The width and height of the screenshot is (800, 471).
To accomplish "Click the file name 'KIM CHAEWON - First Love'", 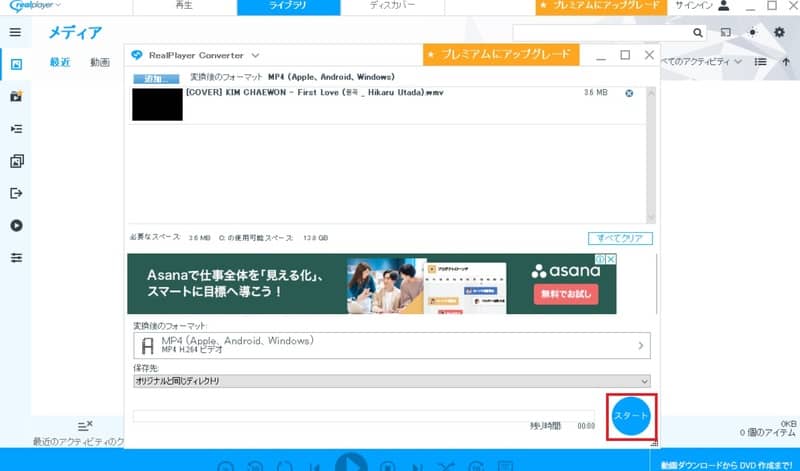I will tap(315, 92).
